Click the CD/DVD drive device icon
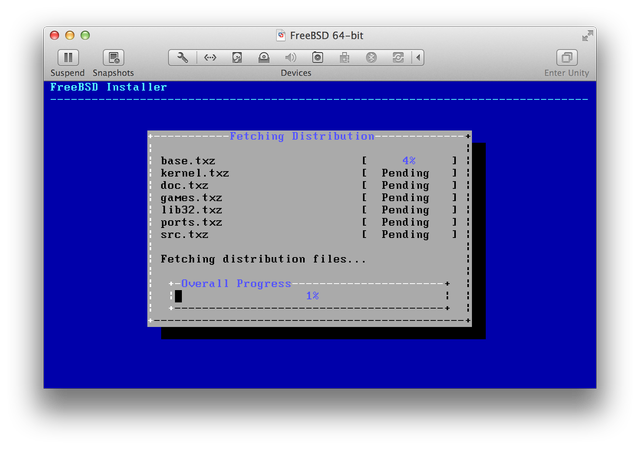Viewport: 640px width, 449px height. [264, 58]
